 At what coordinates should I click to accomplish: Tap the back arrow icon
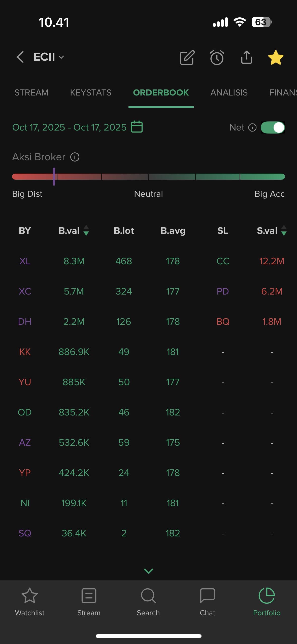[20, 57]
